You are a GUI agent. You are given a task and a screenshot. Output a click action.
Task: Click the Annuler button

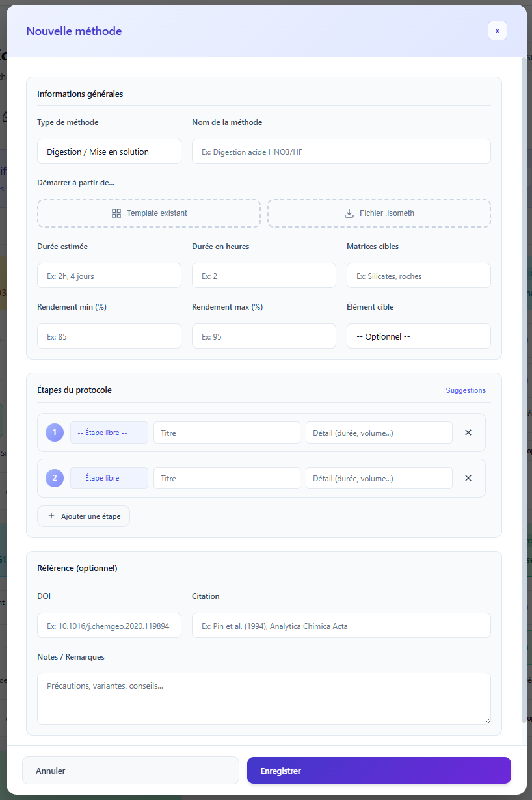tap(131, 771)
